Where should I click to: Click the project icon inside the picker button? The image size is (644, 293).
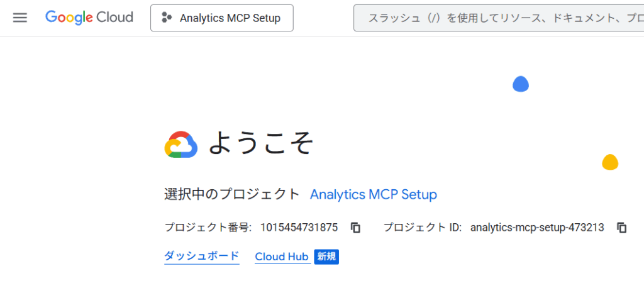pyautogui.click(x=167, y=18)
